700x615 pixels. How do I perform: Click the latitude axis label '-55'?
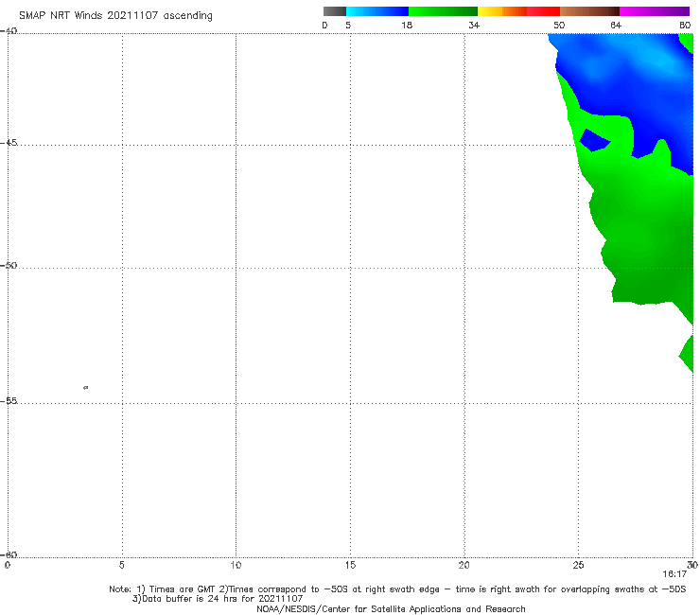tap(9, 400)
